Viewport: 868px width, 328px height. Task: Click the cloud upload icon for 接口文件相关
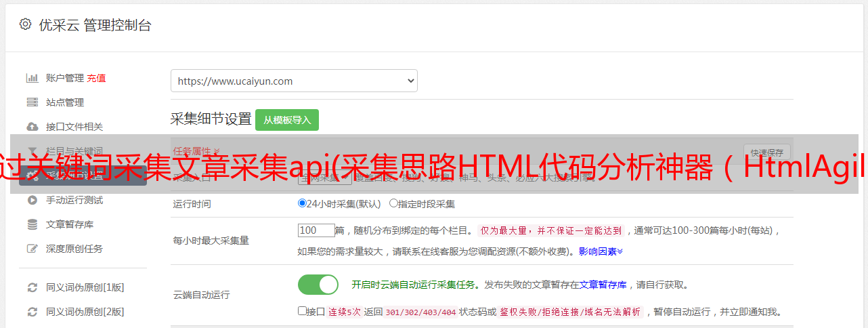[32, 127]
